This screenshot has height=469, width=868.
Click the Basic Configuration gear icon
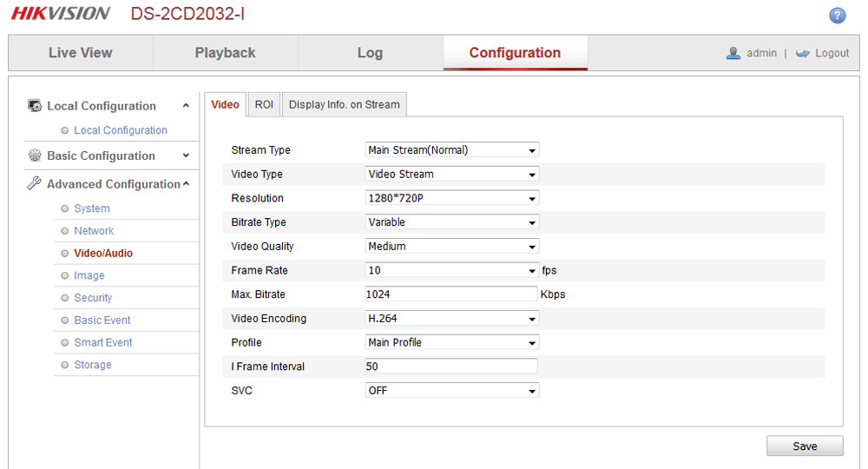coord(35,155)
